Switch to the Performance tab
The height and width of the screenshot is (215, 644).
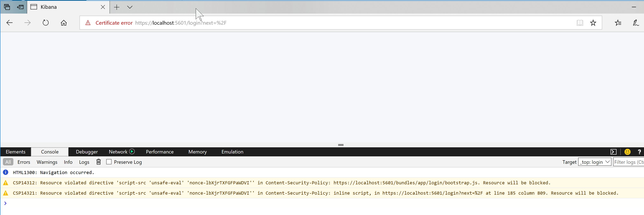(x=160, y=152)
